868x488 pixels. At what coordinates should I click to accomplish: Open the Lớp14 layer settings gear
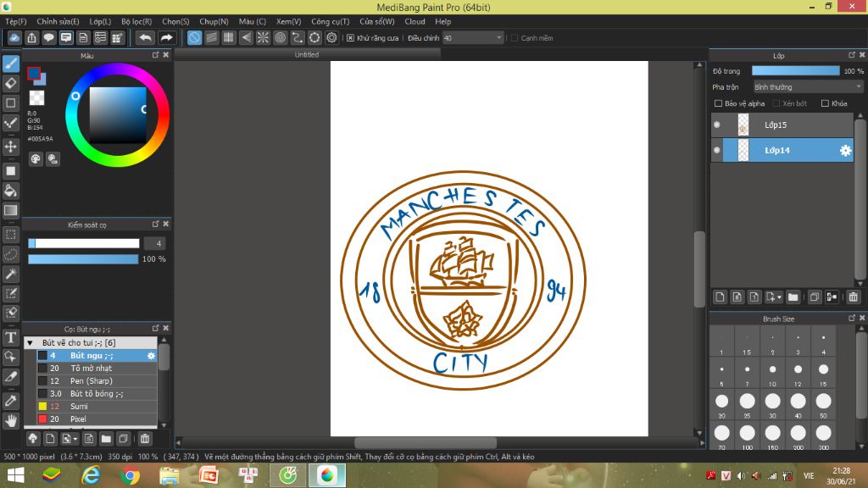[845, 151]
